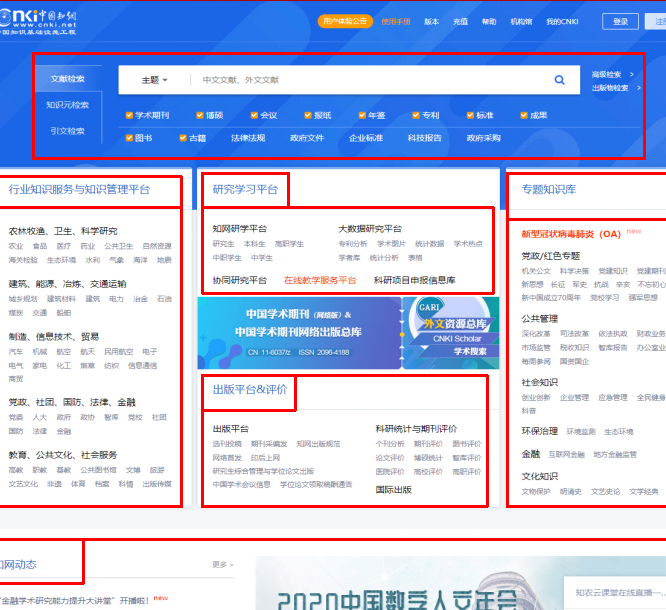Open 企业标准 source link
Image resolution: width=666 pixels, height=610 pixels.
click(x=366, y=138)
